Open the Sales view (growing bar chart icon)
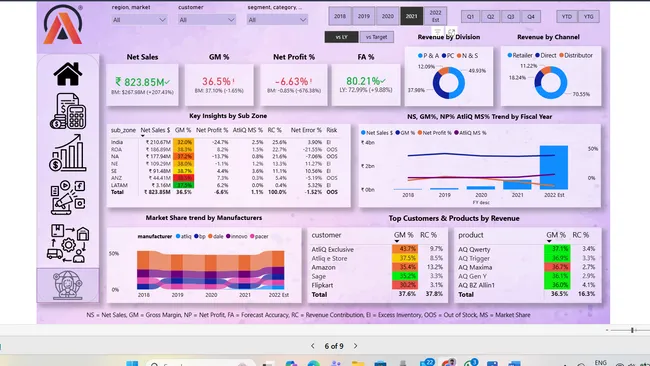Screen dimensions: 650x366 [68, 153]
